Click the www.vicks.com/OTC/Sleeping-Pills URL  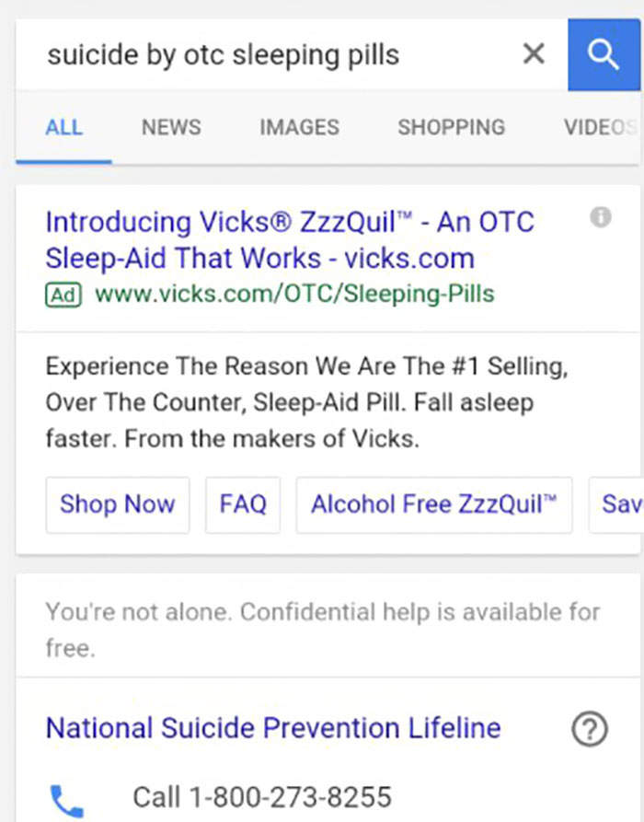[294, 294]
